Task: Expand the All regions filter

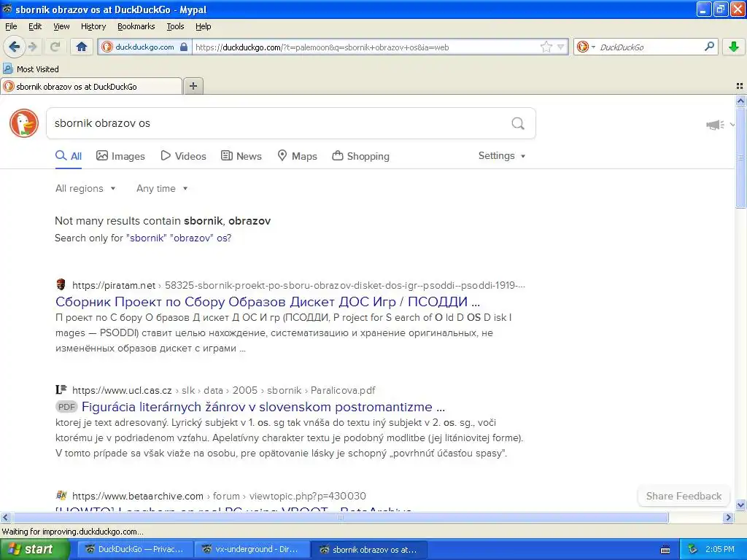Action: pos(85,189)
